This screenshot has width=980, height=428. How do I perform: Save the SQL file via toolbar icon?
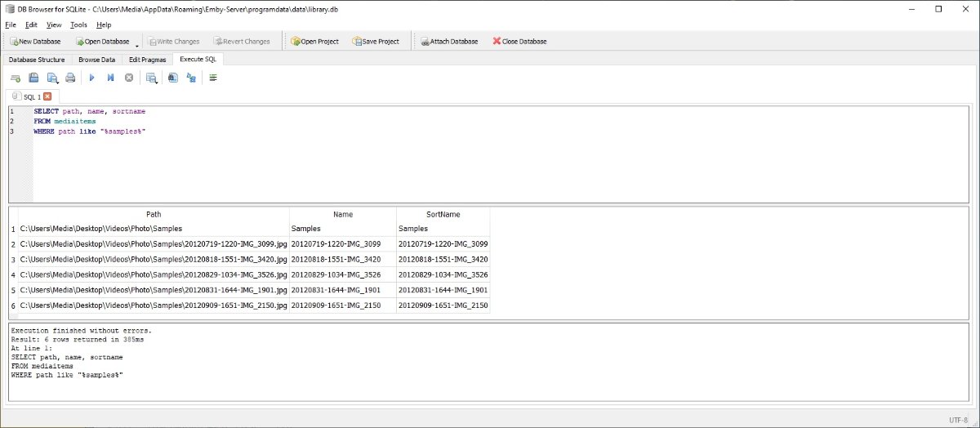(52, 78)
